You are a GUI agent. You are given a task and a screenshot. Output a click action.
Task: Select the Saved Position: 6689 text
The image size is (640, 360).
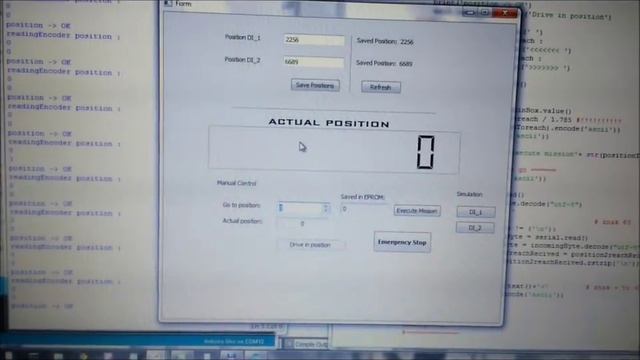(384, 63)
